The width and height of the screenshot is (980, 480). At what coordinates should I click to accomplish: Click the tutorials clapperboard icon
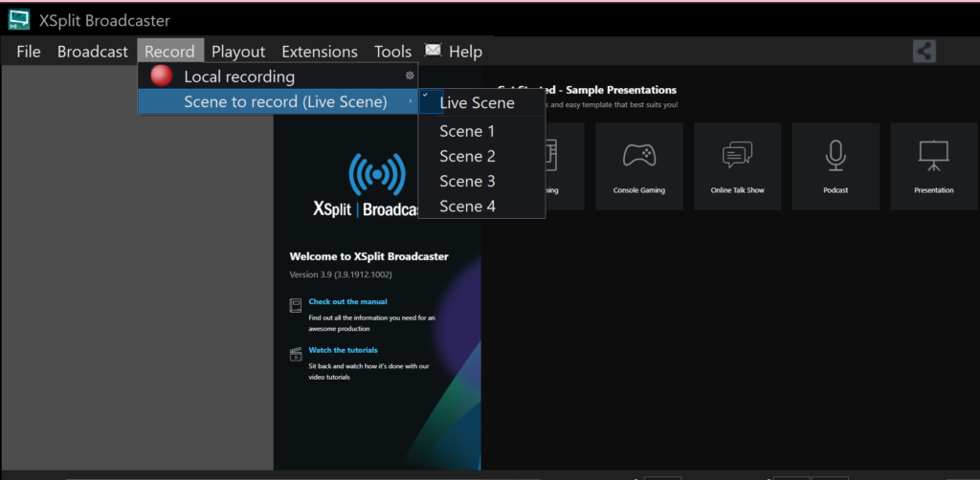296,355
